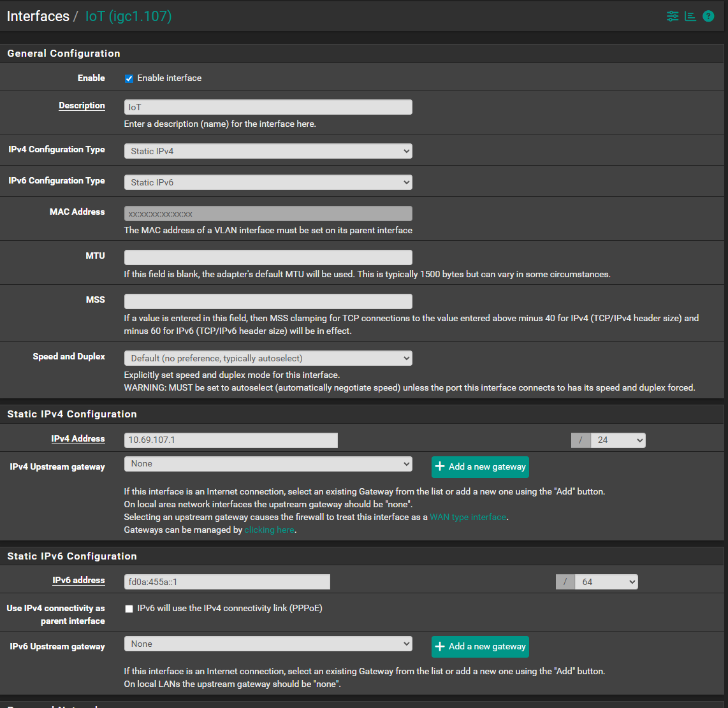Expand Speed and Duplex dropdown
Screen dimensions: 728x708
coord(268,358)
